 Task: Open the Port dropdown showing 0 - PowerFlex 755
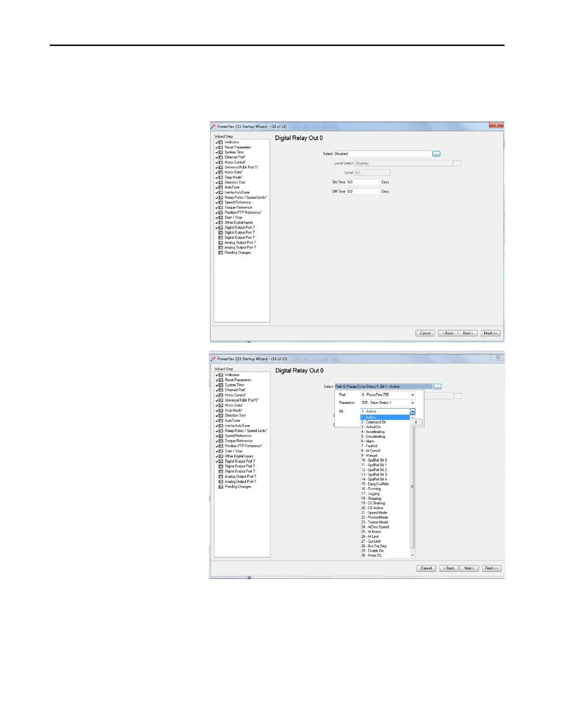pos(388,395)
